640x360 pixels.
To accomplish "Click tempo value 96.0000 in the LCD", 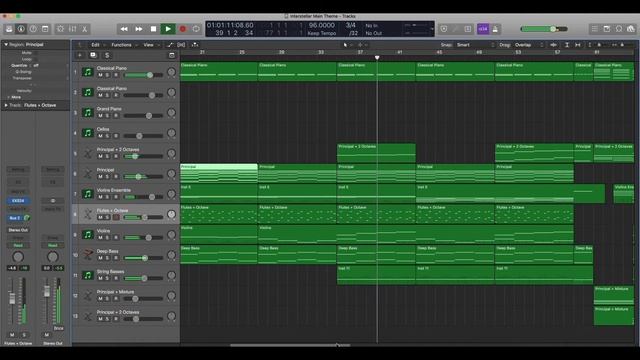I will tap(322, 25).
